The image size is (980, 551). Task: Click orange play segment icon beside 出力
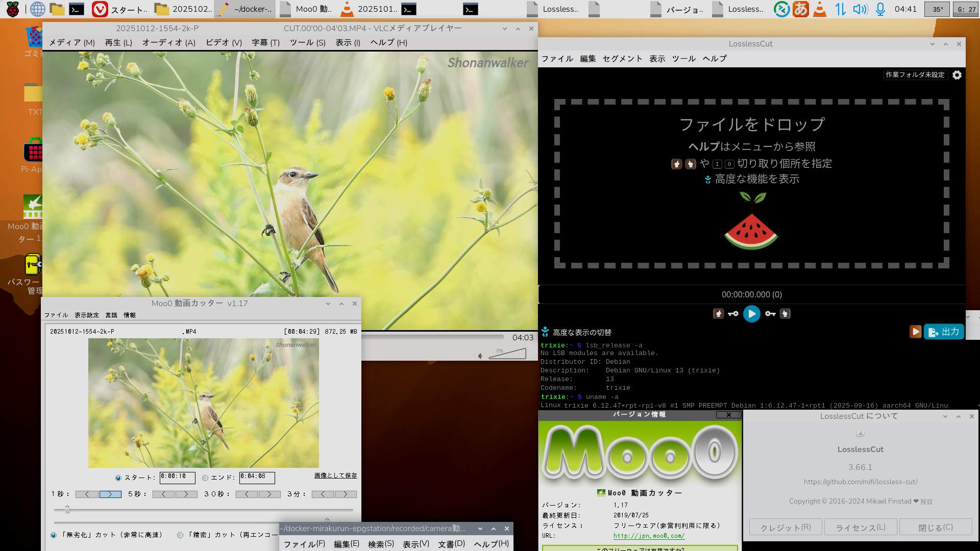coord(915,332)
